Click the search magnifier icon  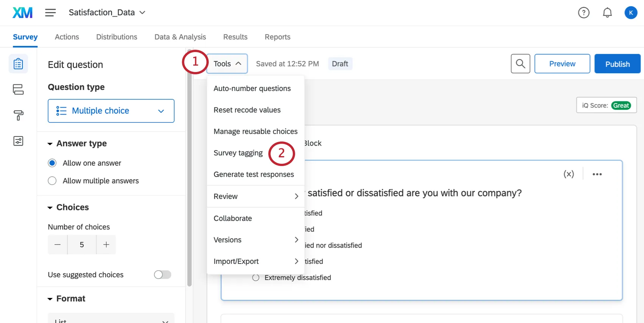click(520, 64)
